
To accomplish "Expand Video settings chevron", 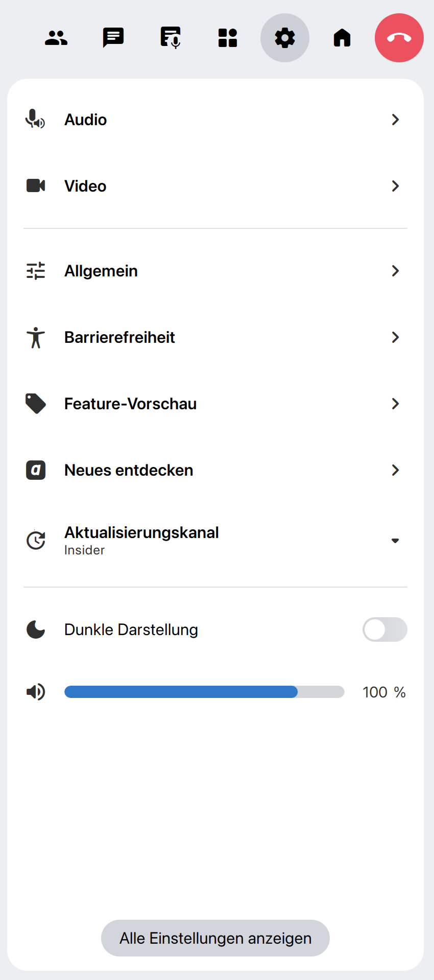I will pyautogui.click(x=395, y=186).
